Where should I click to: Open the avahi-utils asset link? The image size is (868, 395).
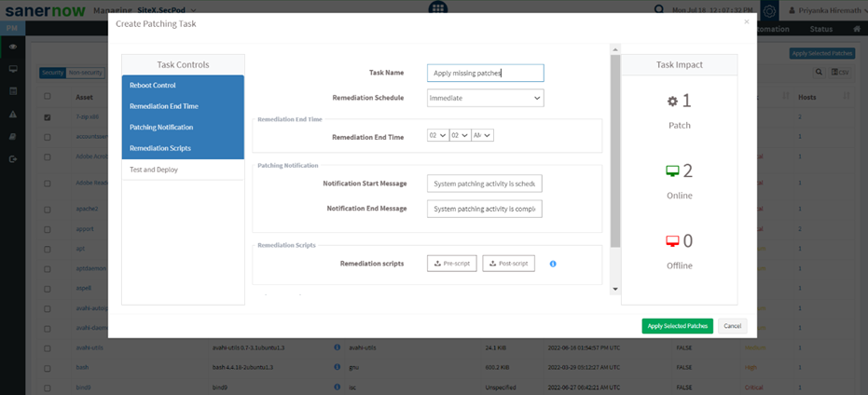coord(90,348)
